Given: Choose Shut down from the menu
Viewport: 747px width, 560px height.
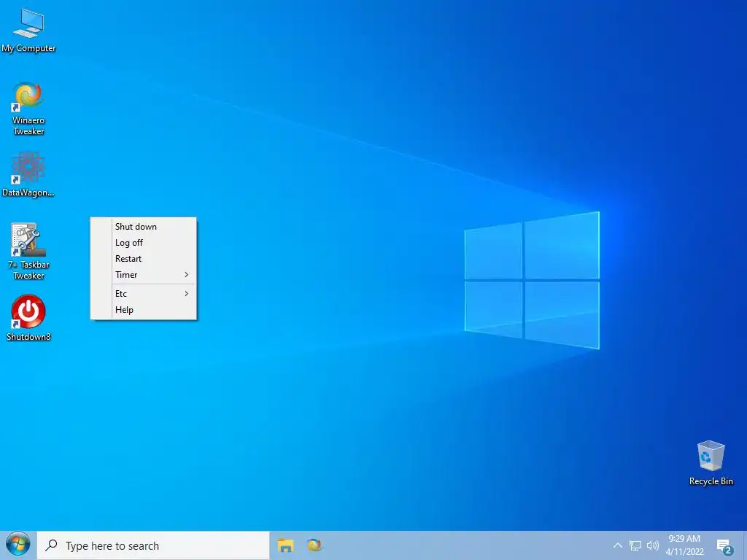Looking at the screenshot, I should [x=144, y=227].
